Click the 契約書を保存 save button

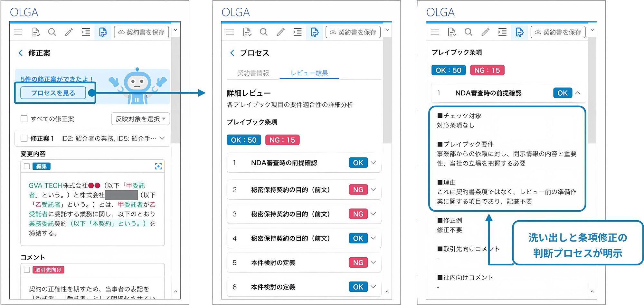[141, 32]
